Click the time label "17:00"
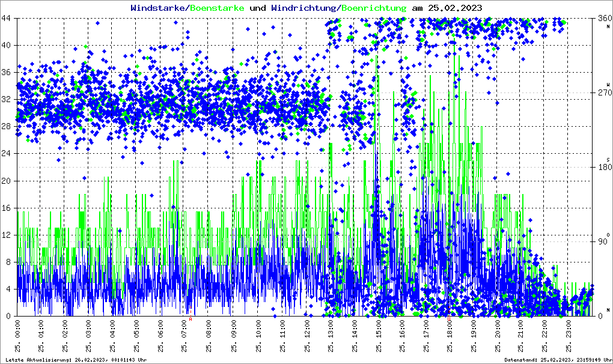This screenshot has width=613, height=364. point(427,329)
